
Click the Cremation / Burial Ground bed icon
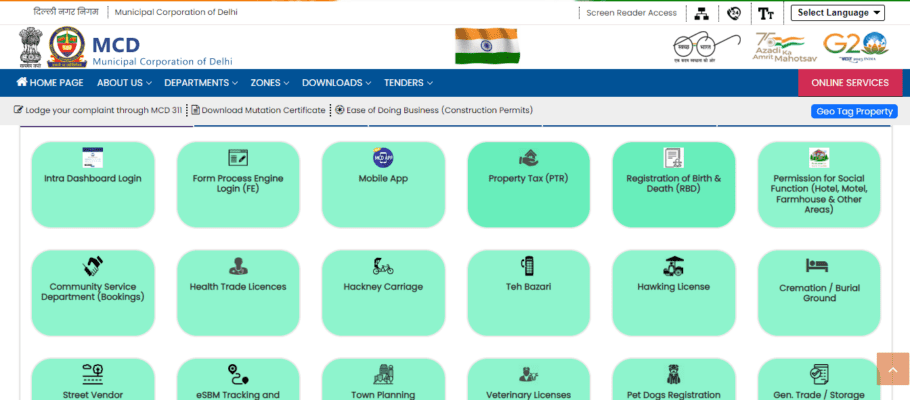click(817, 266)
